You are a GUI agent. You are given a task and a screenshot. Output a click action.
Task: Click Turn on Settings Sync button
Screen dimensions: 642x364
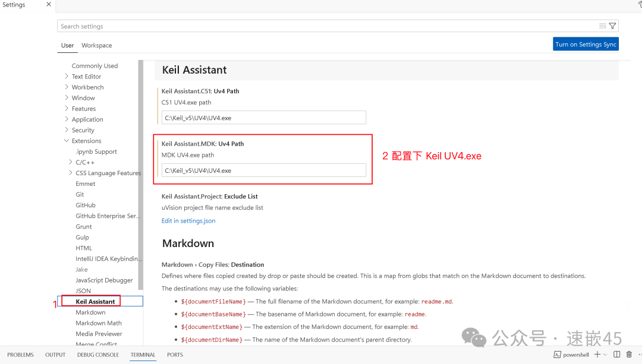[x=586, y=44]
